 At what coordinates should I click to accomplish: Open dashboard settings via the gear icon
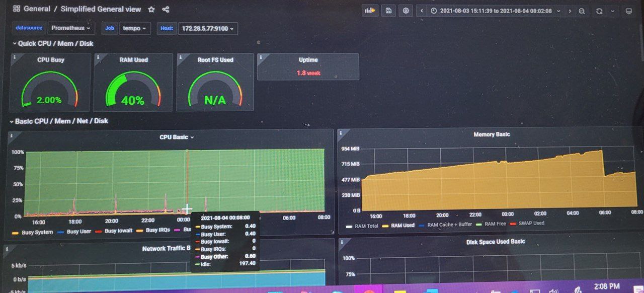[406, 10]
